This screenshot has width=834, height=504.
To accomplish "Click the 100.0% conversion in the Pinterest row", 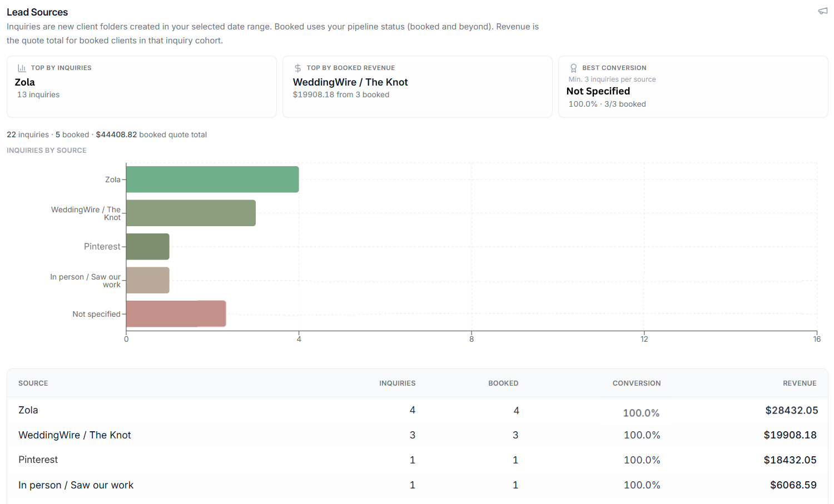I will 642,460.
